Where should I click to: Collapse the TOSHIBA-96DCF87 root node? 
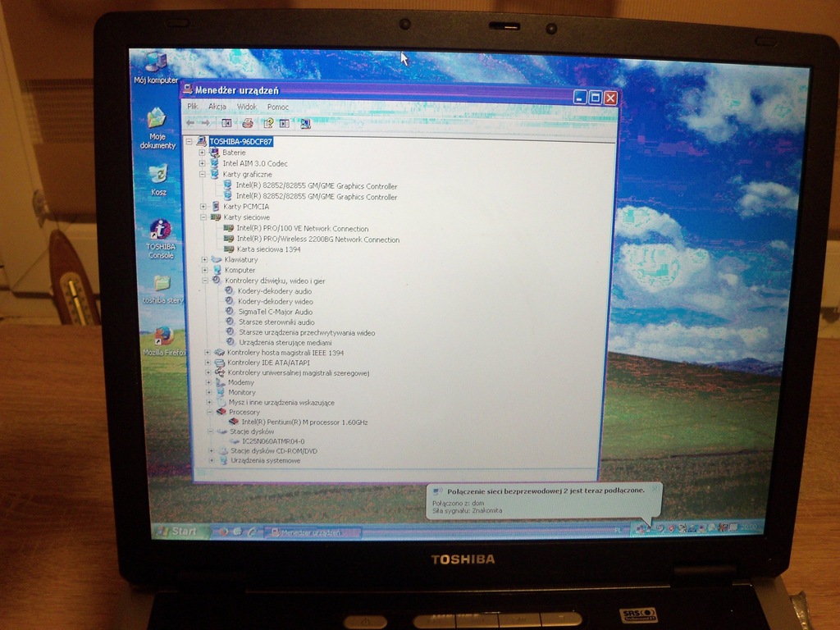[189, 141]
